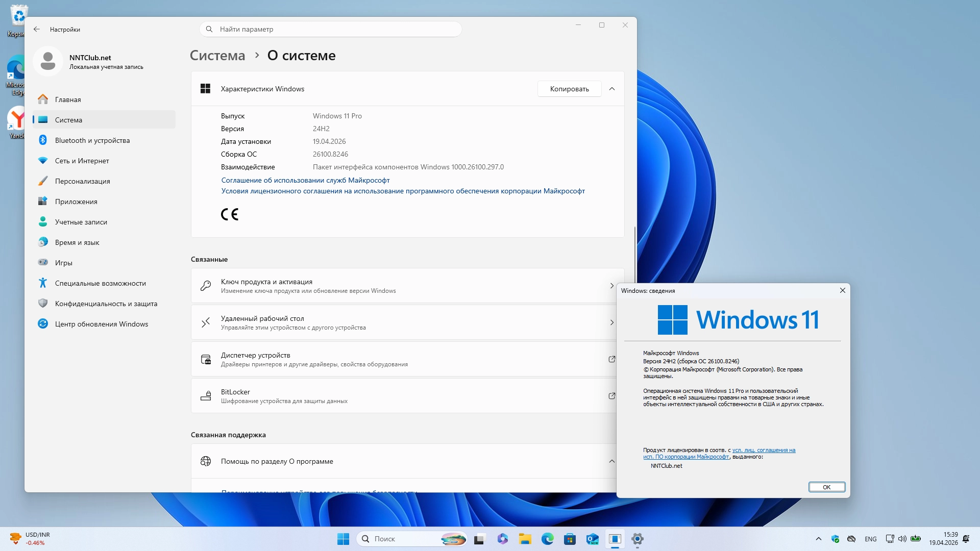Open Специальные возможности in sidebar
Screen dimensions: 980x551
click(100, 283)
